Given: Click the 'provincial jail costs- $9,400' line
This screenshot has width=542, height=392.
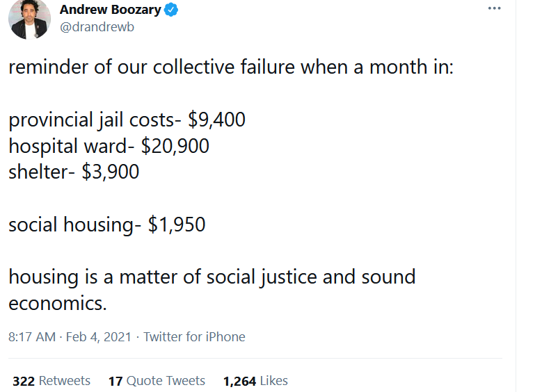Looking at the screenshot, I should 127,120.
